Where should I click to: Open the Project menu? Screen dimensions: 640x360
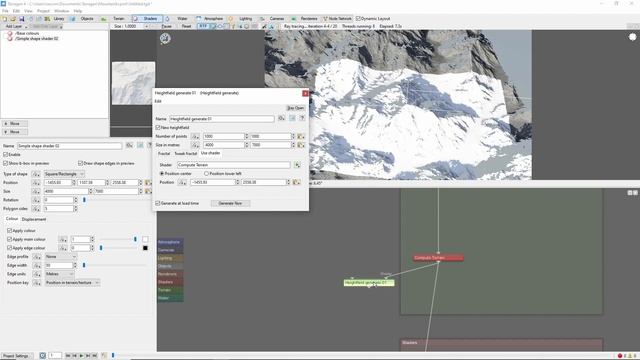(x=43, y=11)
